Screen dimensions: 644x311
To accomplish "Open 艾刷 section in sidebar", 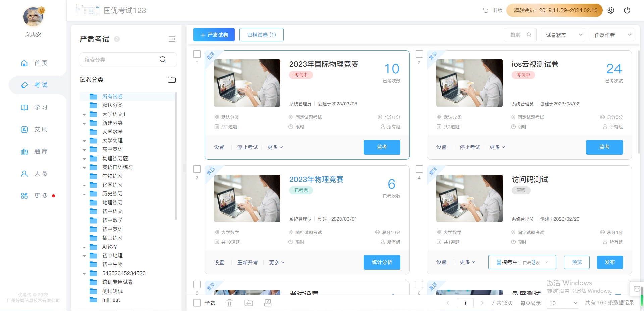I will click(x=34, y=129).
